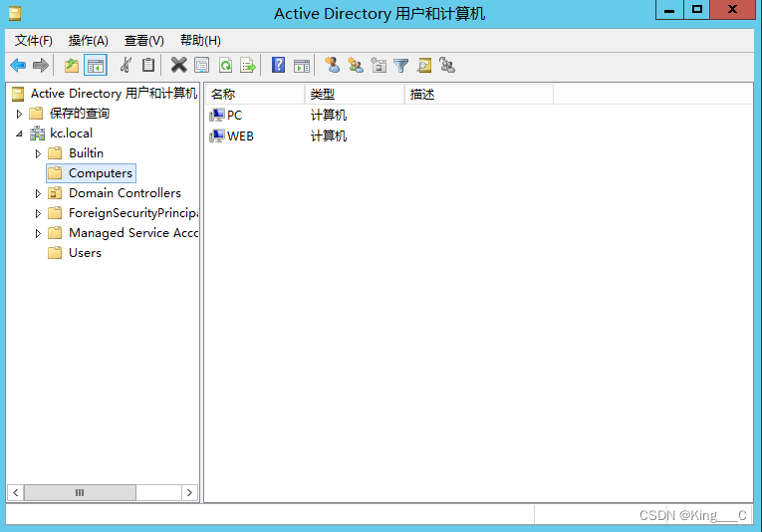The width and height of the screenshot is (762, 532).
Task: Select the root Active Directory tree node
Action: pyautogui.click(x=114, y=93)
